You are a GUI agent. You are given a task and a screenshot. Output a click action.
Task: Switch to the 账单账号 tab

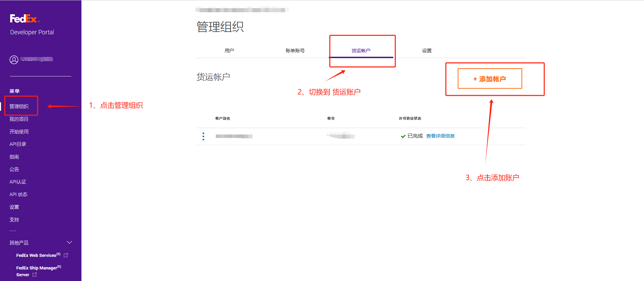pyautogui.click(x=295, y=51)
